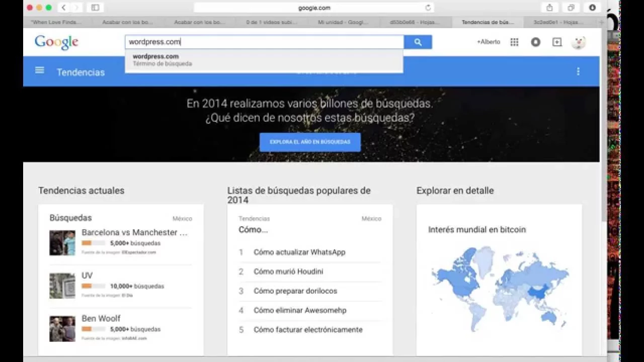This screenshot has width=644, height=362.
Task: Click the Búsquedas card heading
Action: (x=70, y=218)
